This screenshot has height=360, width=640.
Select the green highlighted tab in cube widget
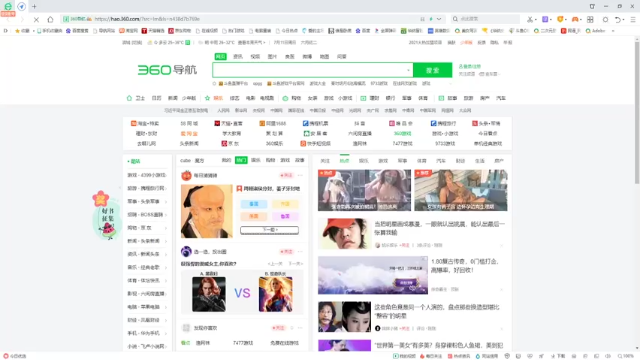click(x=241, y=160)
